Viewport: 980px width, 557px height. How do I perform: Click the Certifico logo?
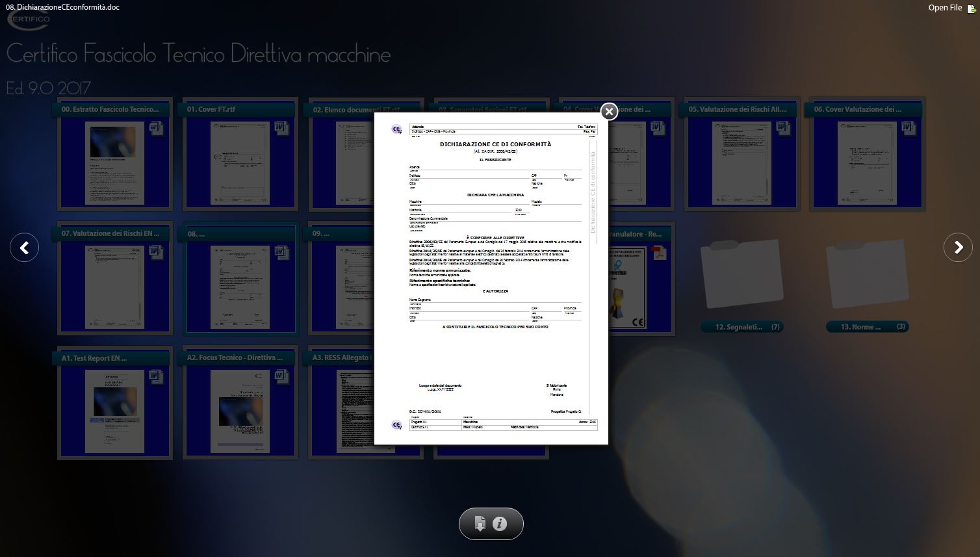pyautogui.click(x=29, y=19)
